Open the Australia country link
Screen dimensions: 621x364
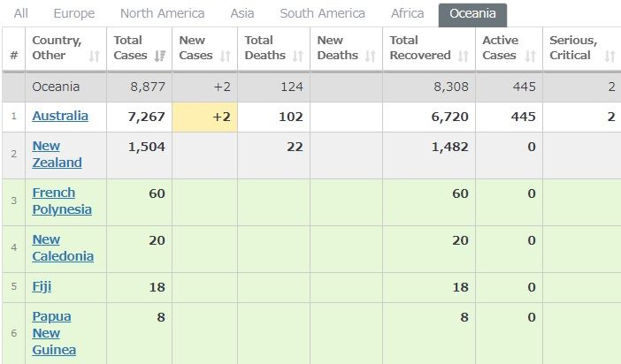click(60, 117)
